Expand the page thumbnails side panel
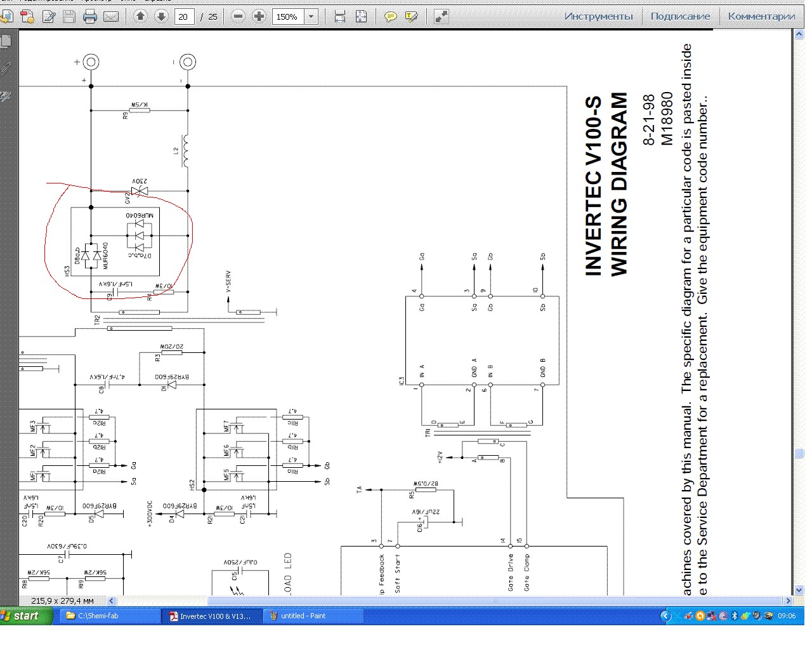The image size is (812, 650). tap(6, 43)
